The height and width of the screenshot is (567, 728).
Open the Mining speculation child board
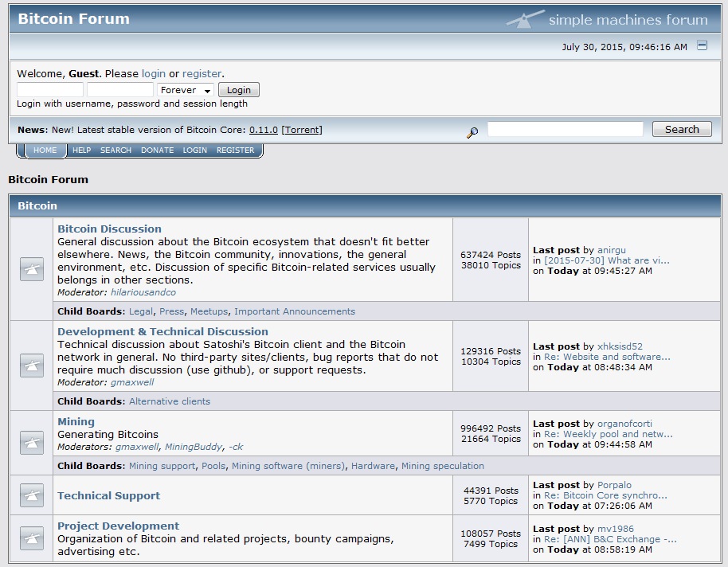click(x=443, y=466)
